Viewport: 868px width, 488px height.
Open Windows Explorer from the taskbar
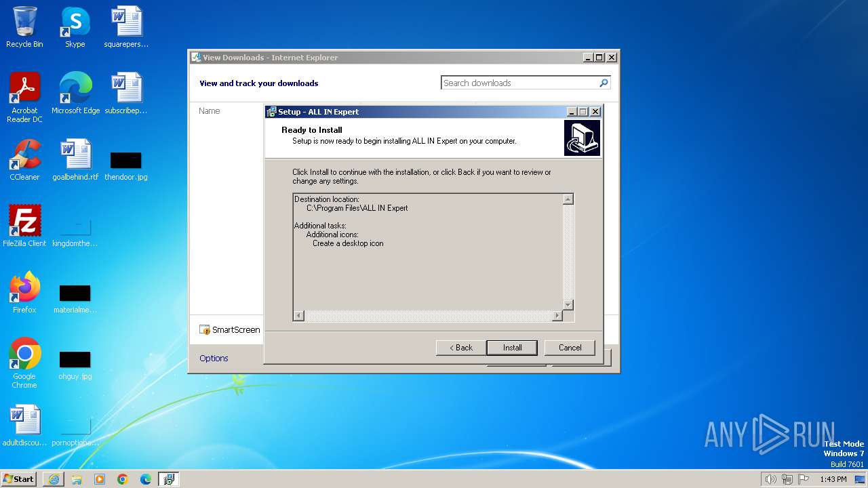[x=77, y=479]
